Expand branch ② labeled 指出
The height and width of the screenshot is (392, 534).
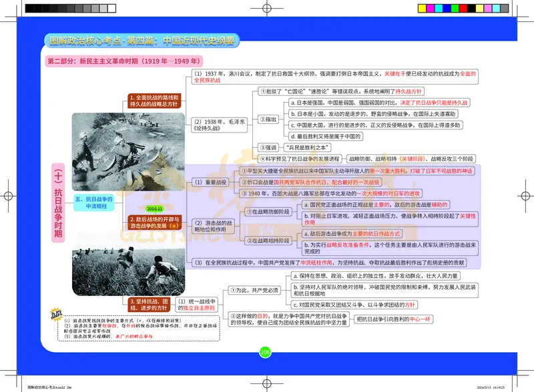(x=267, y=119)
